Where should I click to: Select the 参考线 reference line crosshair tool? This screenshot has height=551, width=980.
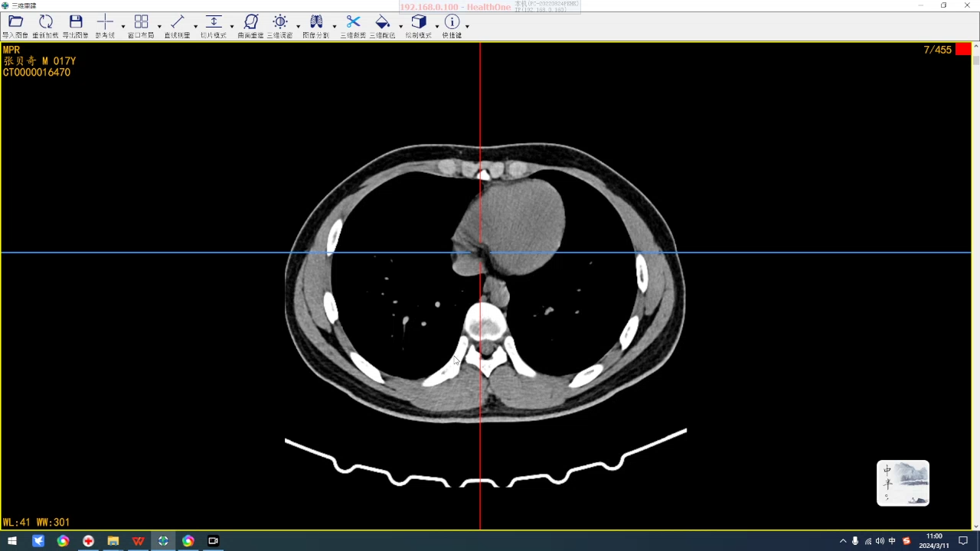tap(106, 23)
